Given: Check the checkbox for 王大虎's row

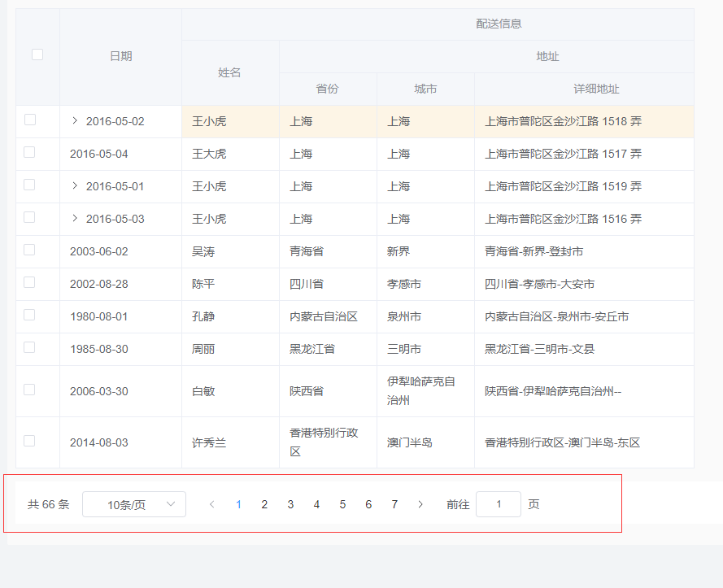Looking at the screenshot, I should [30, 153].
